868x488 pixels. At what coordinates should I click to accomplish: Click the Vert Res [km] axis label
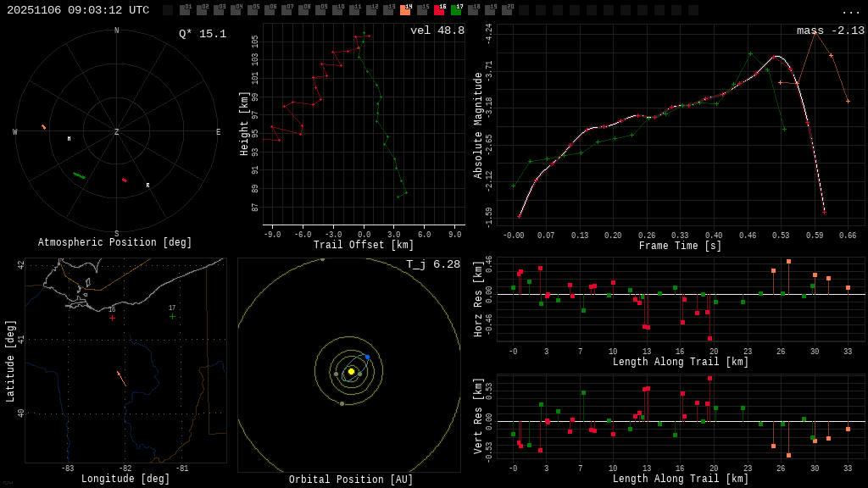click(478, 416)
